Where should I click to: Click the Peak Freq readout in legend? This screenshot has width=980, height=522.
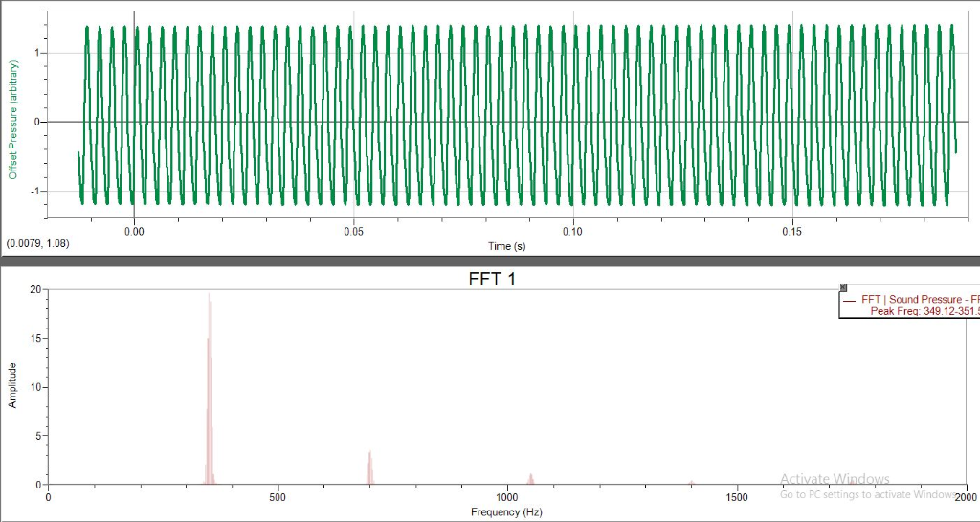click(924, 310)
